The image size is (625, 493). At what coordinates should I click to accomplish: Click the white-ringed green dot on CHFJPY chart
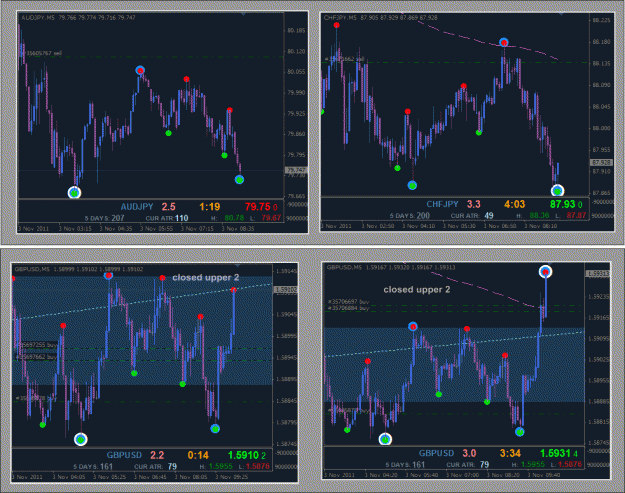pos(557,191)
